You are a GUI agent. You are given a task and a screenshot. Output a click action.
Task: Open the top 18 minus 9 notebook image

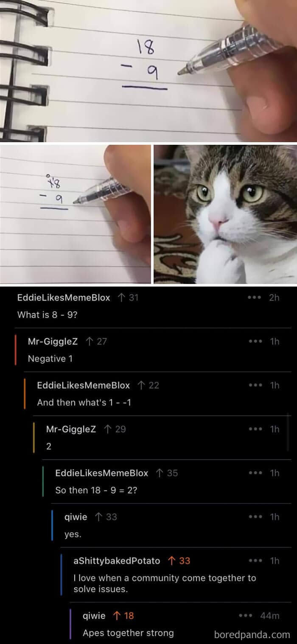[148, 70]
